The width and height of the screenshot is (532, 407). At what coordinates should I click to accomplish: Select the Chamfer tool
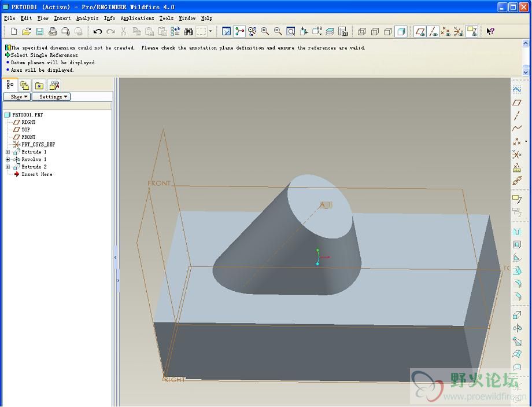pyautogui.click(x=517, y=296)
